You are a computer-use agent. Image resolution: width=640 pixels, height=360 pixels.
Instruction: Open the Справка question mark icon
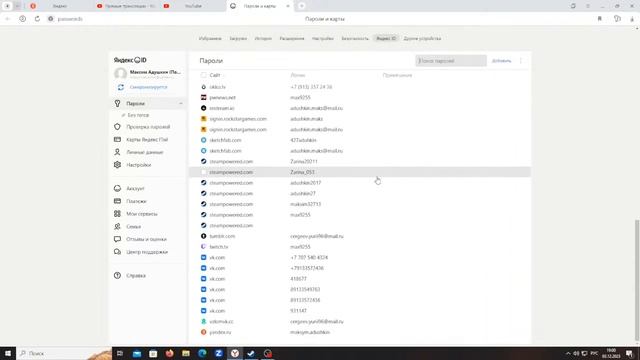[x=118, y=276]
